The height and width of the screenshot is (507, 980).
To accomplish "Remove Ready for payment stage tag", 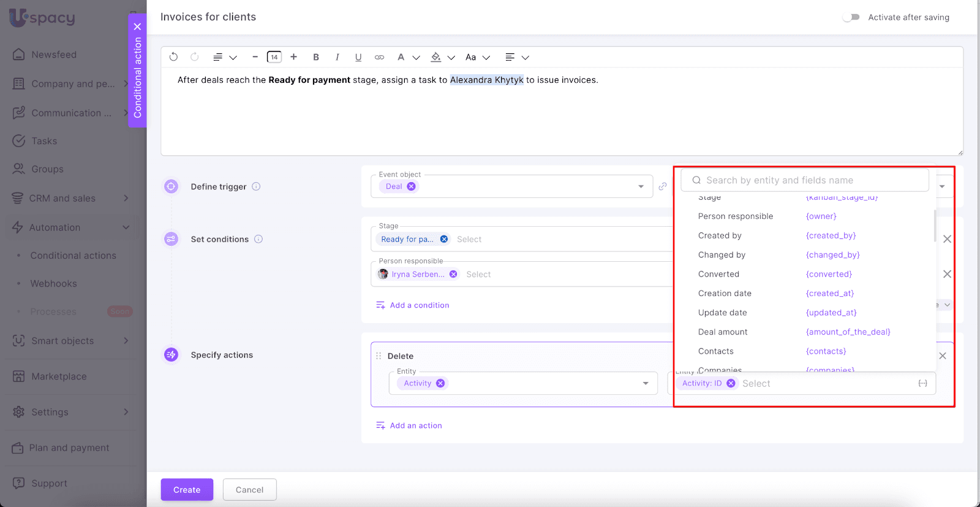I will [444, 239].
